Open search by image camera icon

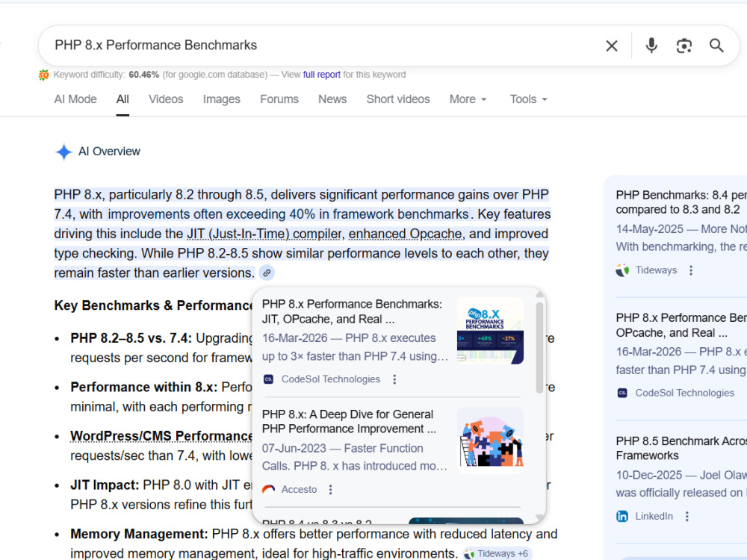(x=684, y=46)
